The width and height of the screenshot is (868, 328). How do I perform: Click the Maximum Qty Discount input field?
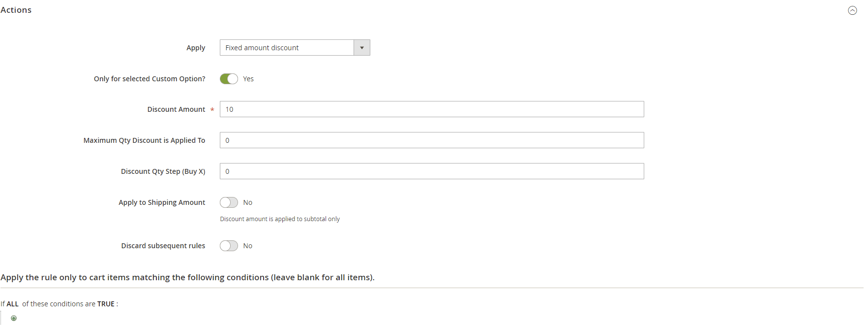[x=431, y=140]
